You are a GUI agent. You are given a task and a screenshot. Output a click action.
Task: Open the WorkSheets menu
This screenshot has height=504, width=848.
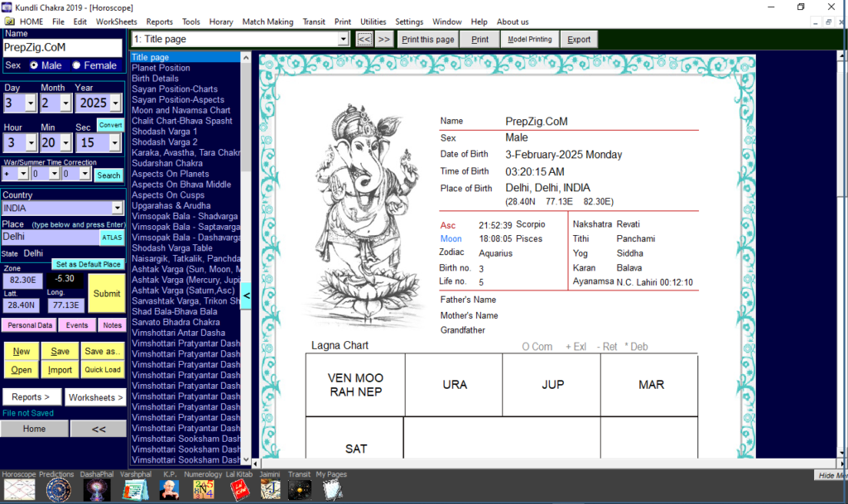(116, 22)
